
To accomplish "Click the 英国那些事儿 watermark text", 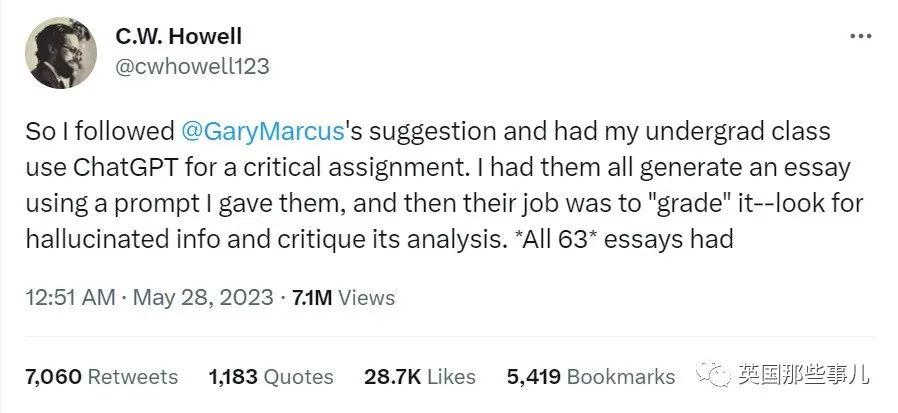I will [x=804, y=376].
